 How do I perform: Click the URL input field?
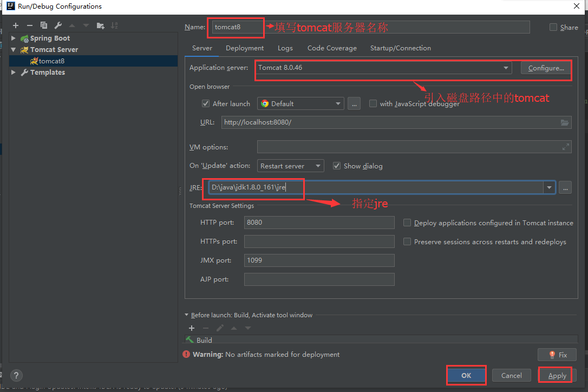click(396, 123)
